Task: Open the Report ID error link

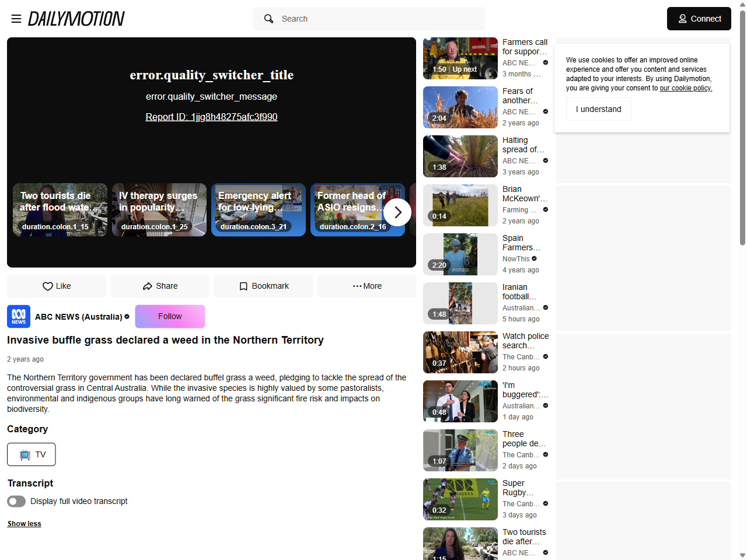Action: point(211,117)
